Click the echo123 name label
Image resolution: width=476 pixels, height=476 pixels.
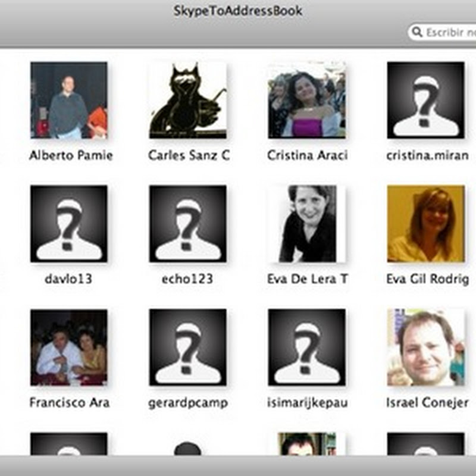pyautogui.click(x=187, y=278)
